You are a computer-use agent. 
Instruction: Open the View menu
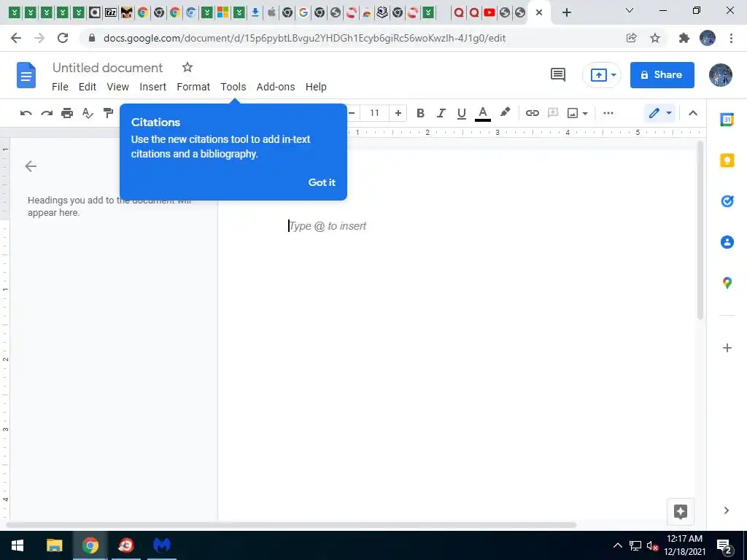click(x=117, y=87)
